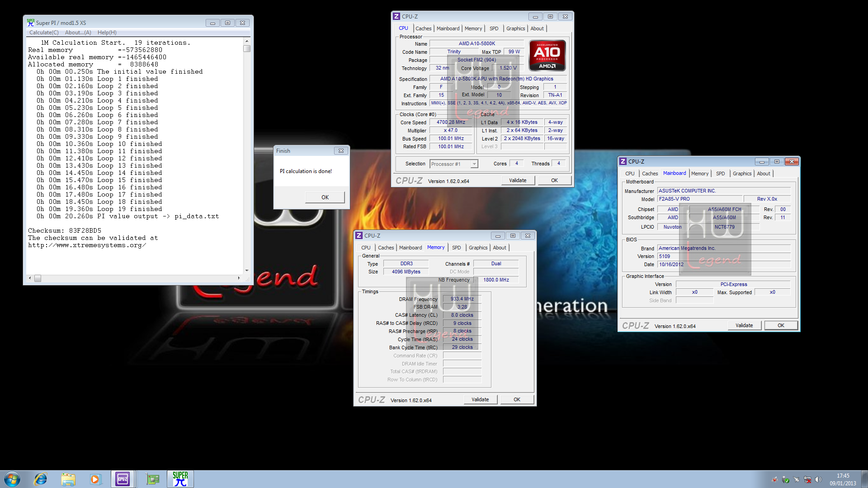Screen dimensions: 868x488
Task: Click Validate in the Memory CPU-Z window
Action: [x=480, y=399]
